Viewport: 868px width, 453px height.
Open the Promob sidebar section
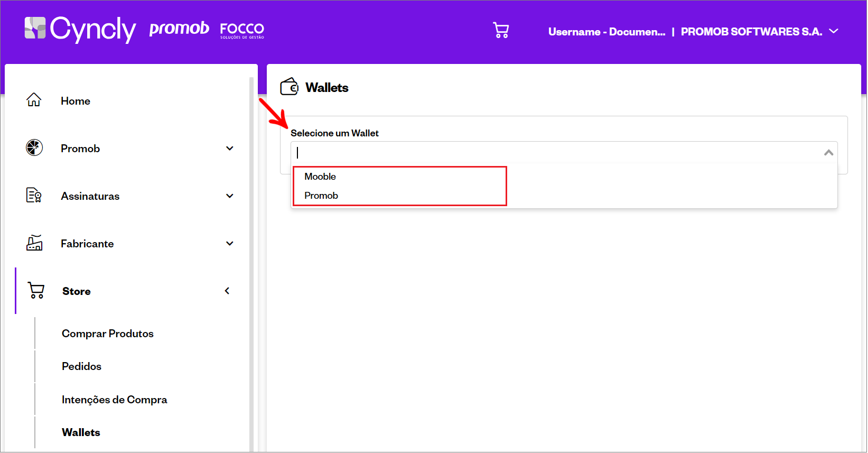point(80,149)
